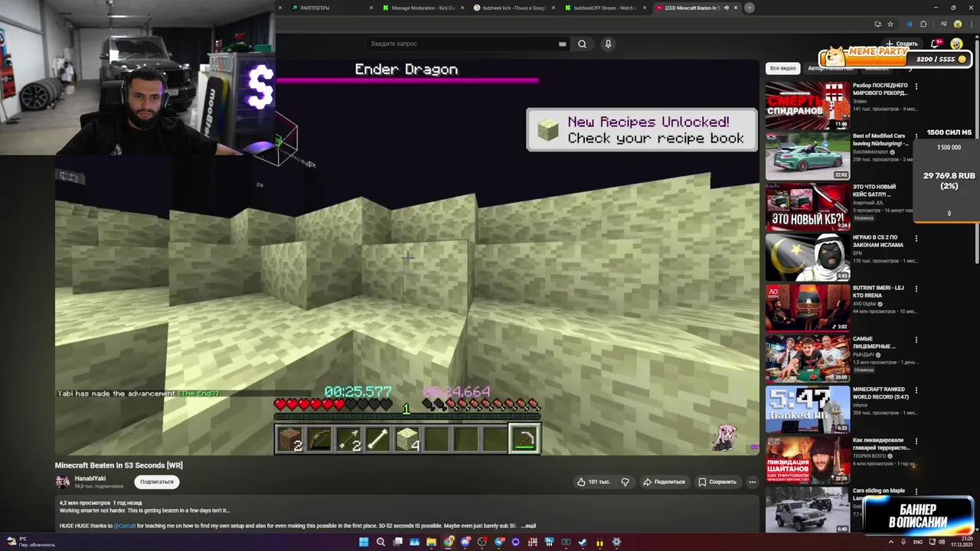Open the @Curcuit mention in description
The image size is (980, 551).
(x=125, y=526)
